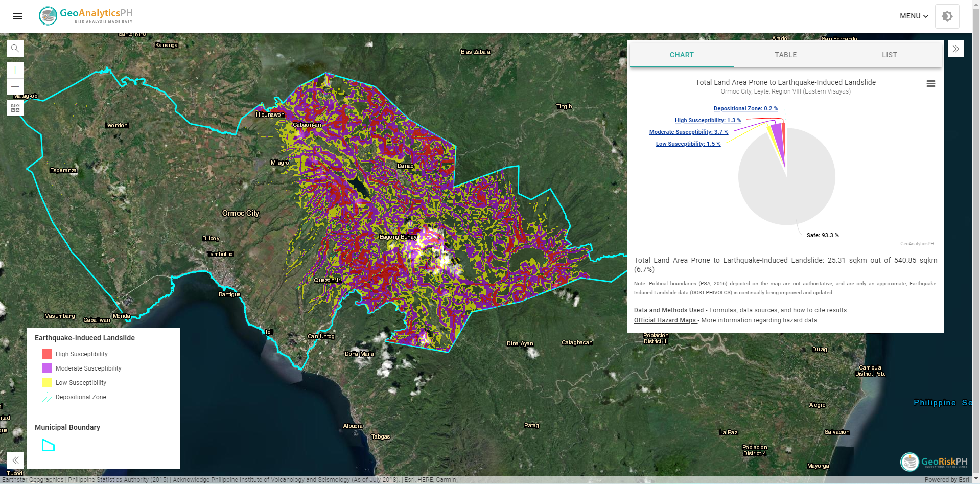This screenshot has width=980, height=484.
Task: Click the High Susceptibility red legend swatch
Action: click(46, 354)
